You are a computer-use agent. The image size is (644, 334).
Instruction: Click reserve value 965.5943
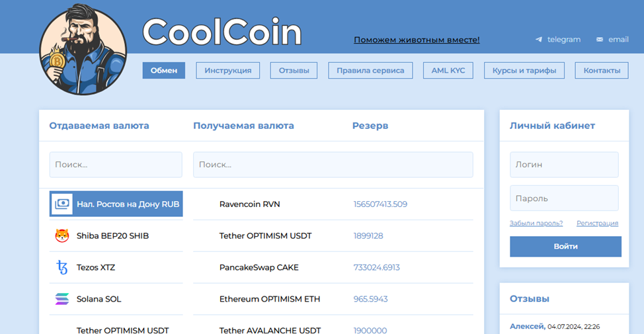(370, 299)
